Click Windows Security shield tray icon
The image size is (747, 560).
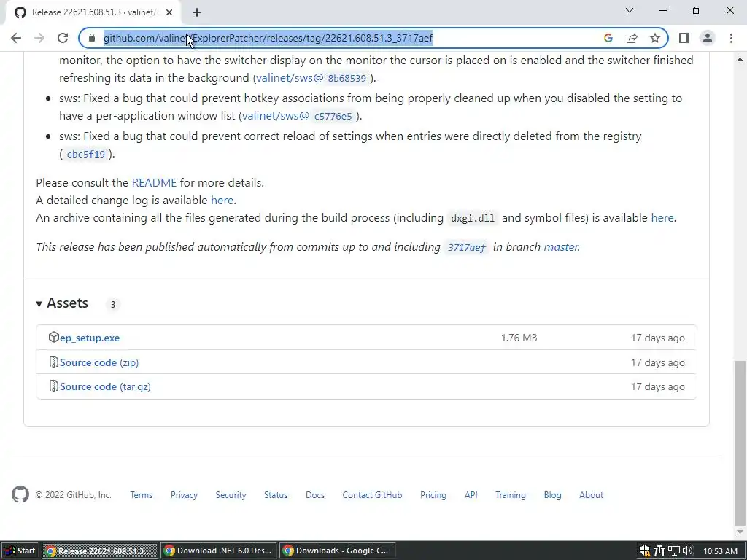(x=645, y=551)
